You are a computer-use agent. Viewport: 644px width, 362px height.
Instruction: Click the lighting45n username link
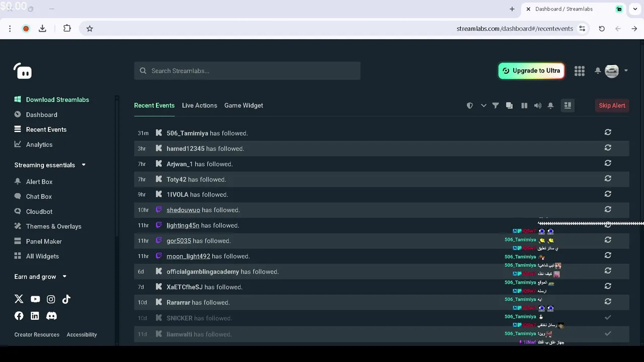click(x=183, y=226)
